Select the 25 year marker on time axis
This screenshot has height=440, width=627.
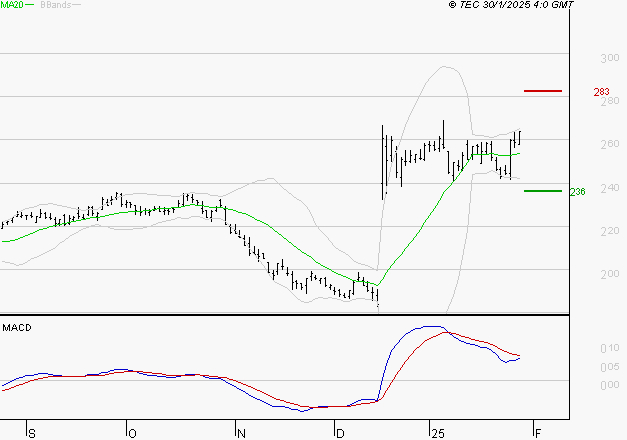[436, 433]
